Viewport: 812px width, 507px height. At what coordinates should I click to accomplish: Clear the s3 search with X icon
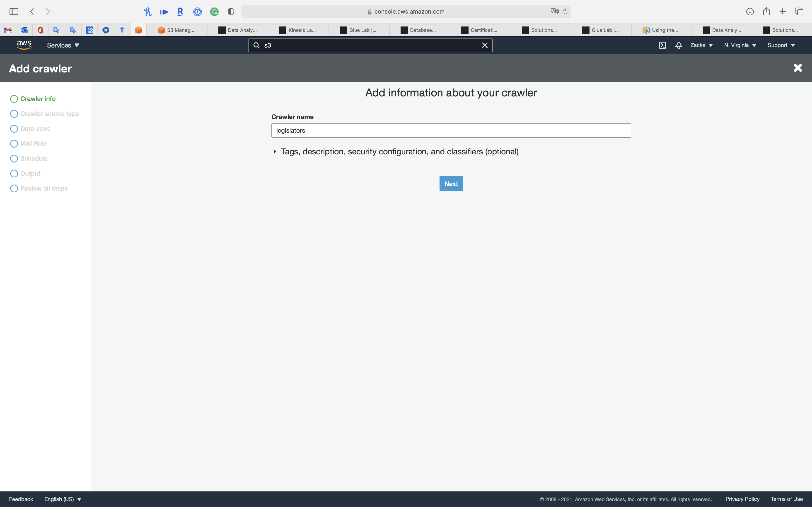click(485, 45)
